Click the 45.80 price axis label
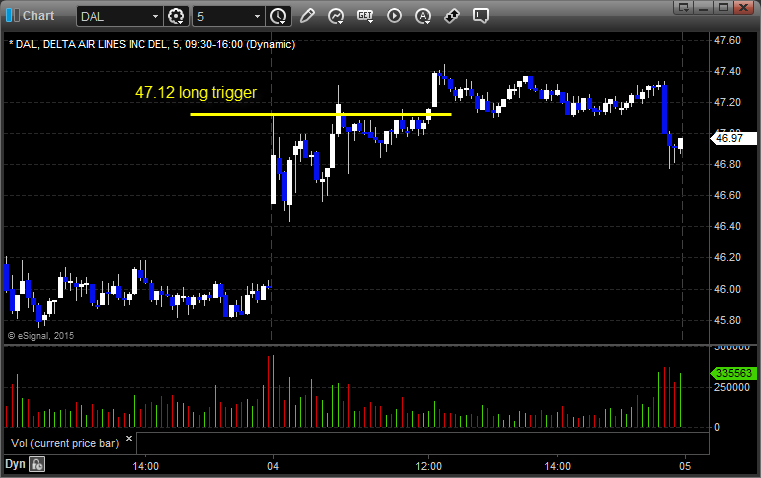The width and height of the screenshot is (761, 478). coord(728,320)
